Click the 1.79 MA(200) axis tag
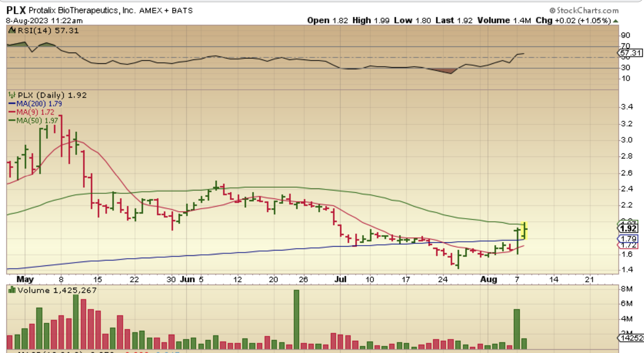644x353 pixels. pyautogui.click(x=628, y=239)
